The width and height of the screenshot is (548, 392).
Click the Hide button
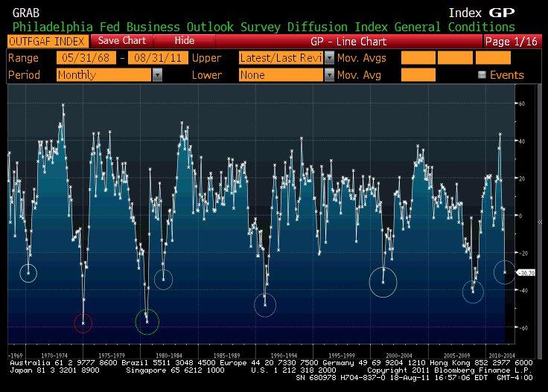coord(184,40)
